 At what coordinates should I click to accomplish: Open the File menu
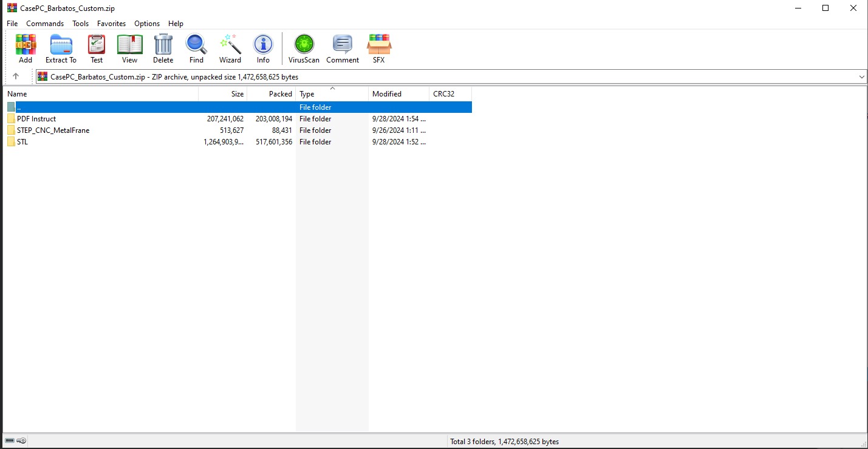point(12,24)
